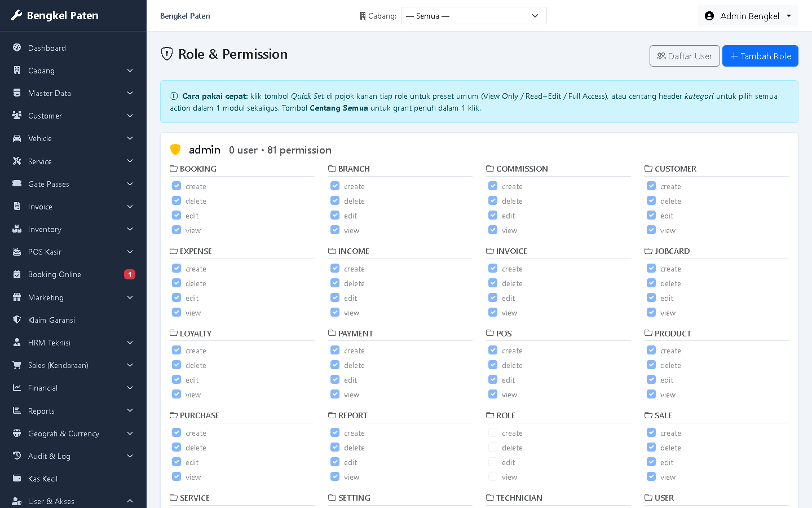Click the Master Data database icon
The image size is (812, 508).
pyautogui.click(x=17, y=93)
